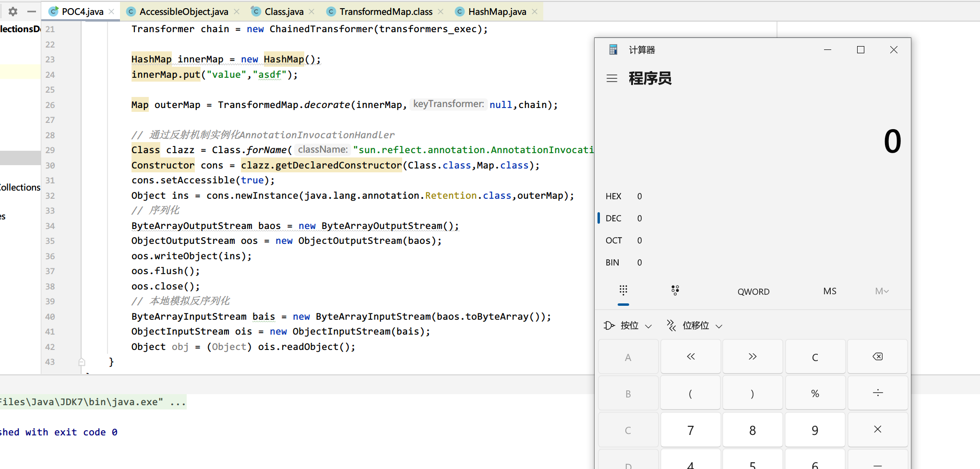Click the backspace key in the calculator
The image size is (980, 469).
(x=877, y=357)
